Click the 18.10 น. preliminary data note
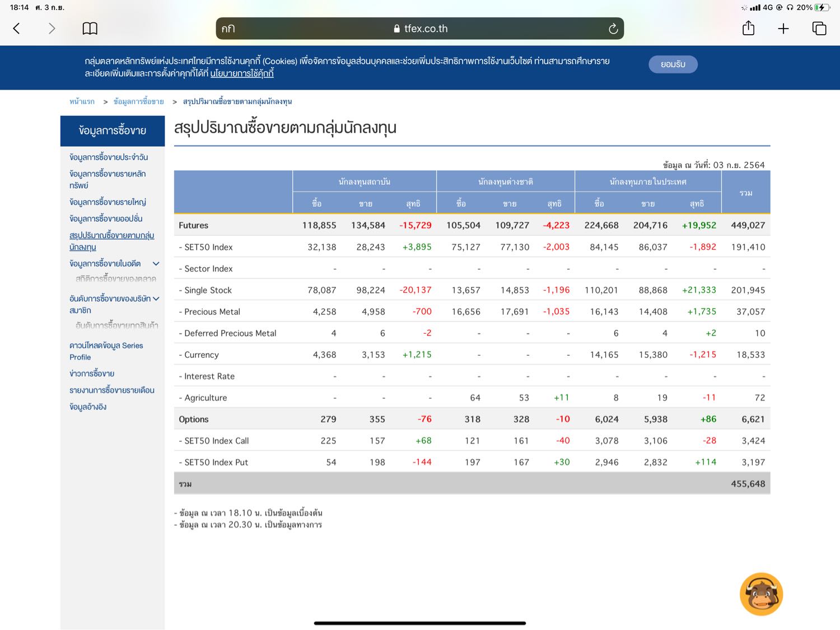 tap(248, 513)
